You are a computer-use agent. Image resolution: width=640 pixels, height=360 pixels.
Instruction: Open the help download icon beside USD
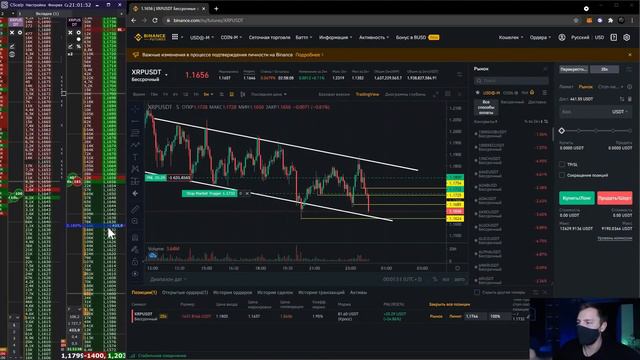tap(613, 37)
